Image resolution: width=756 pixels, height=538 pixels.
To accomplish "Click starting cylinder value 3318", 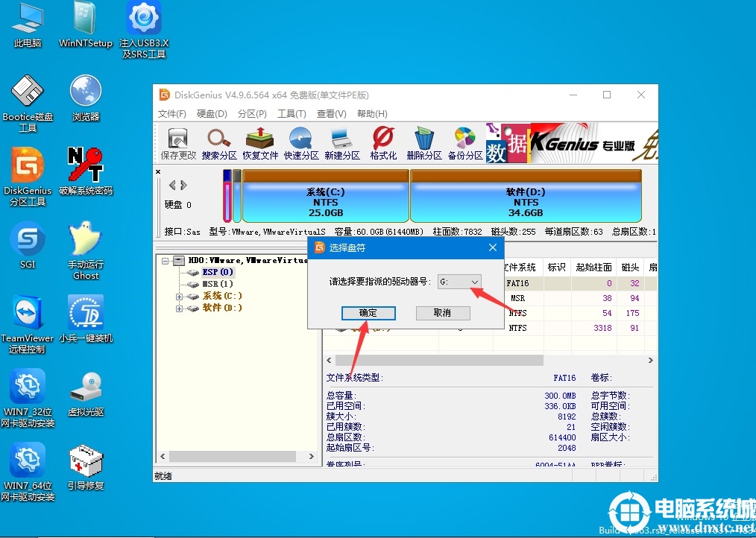I will pos(602,328).
